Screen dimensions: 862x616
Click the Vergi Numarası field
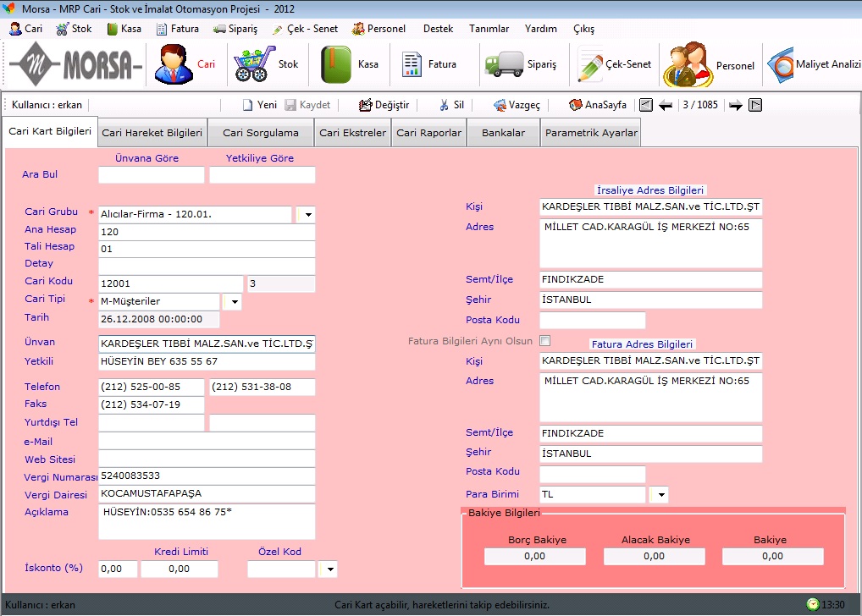point(207,476)
